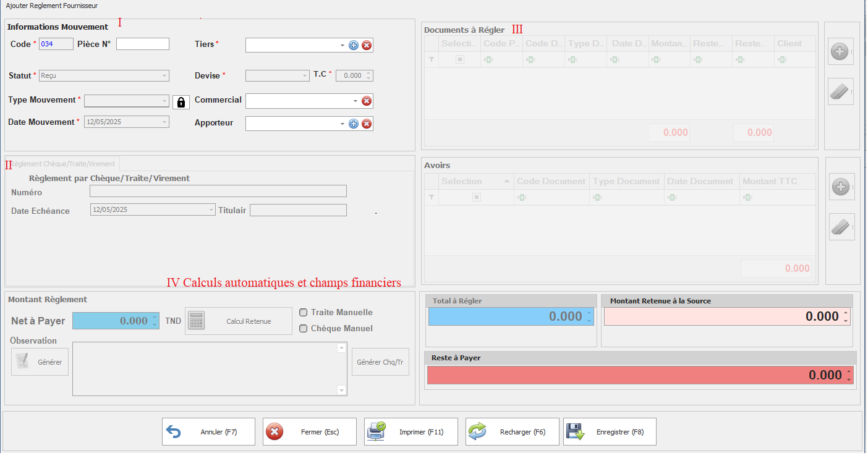Open the Tiers dropdown list
Screen dimensions: 868x461
(343, 46)
